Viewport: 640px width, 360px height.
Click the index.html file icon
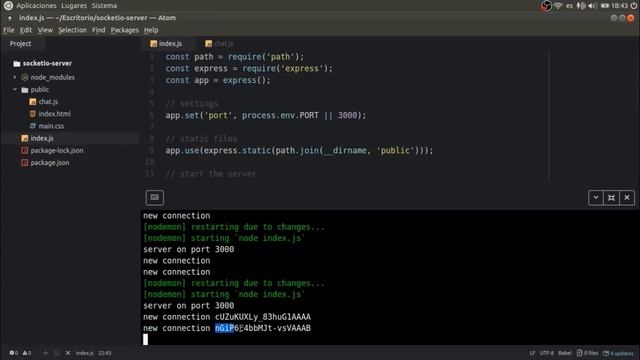(33, 114)
